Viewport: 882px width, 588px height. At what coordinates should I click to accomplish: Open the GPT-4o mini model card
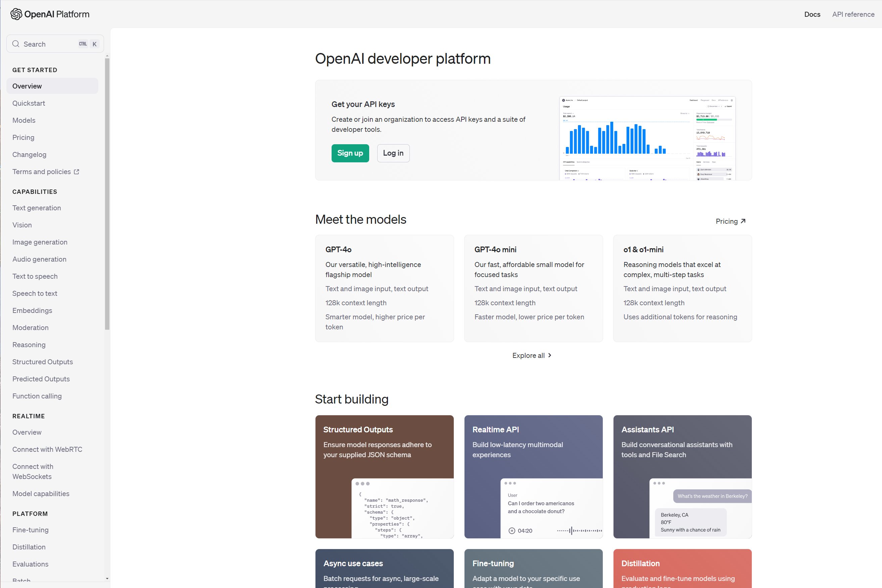pyautogui.click(x=534, y=288)
